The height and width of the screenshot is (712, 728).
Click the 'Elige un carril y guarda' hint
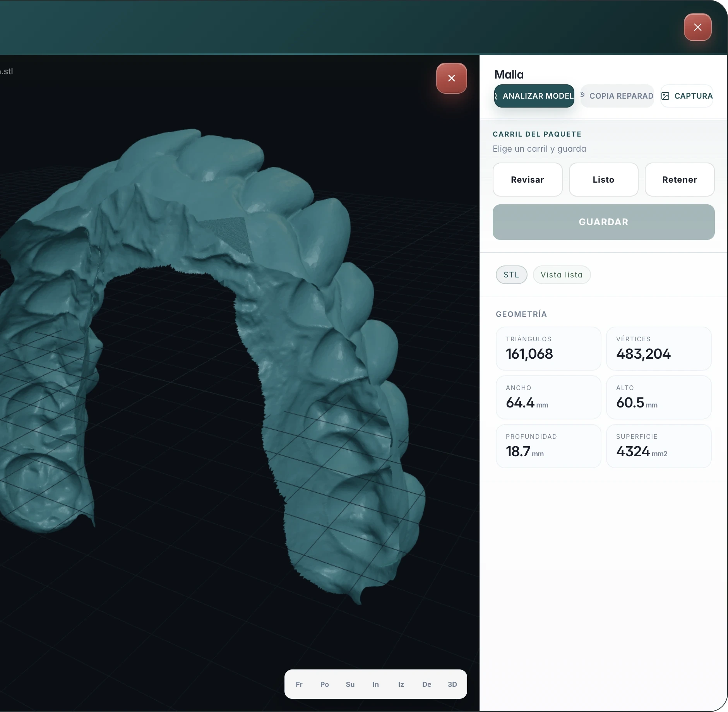pos(539,149)
